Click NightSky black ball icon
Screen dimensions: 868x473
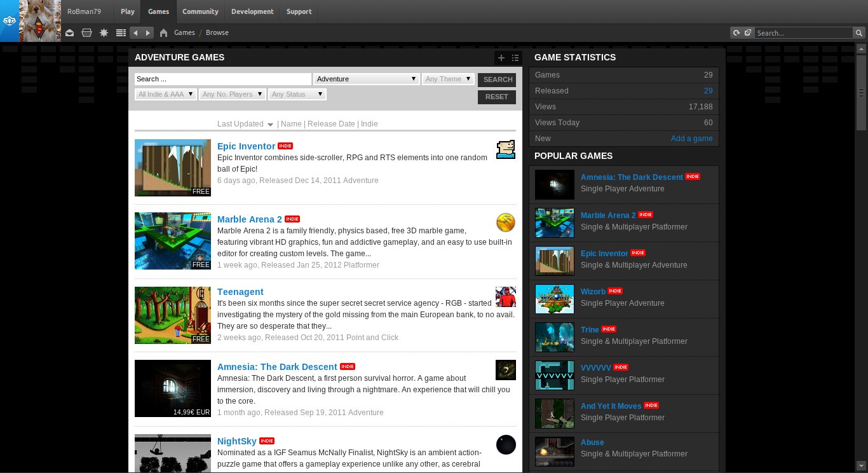(x=506, y=444)
